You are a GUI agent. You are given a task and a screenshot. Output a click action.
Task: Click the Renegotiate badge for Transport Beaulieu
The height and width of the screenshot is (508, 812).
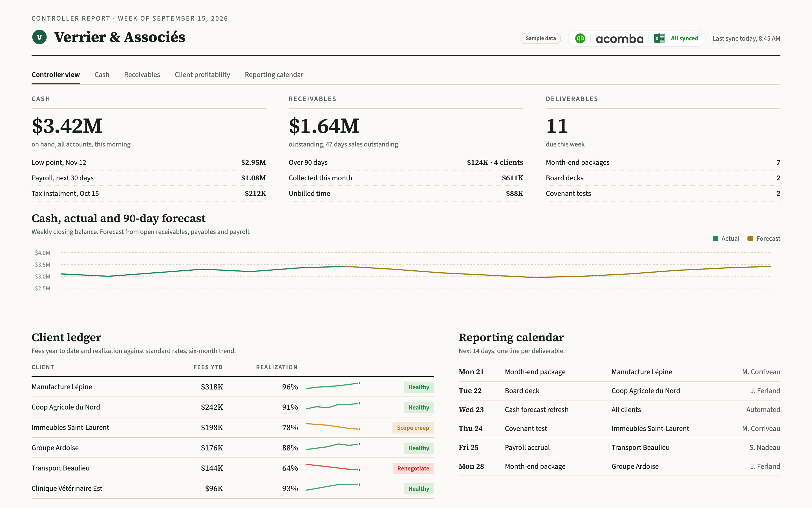[x=413, y=468]
